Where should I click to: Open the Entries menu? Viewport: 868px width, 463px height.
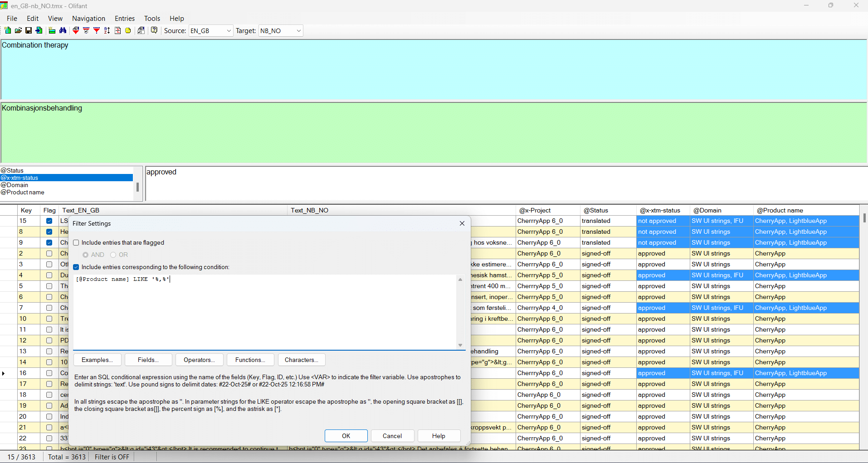click(x=124, y=19)
